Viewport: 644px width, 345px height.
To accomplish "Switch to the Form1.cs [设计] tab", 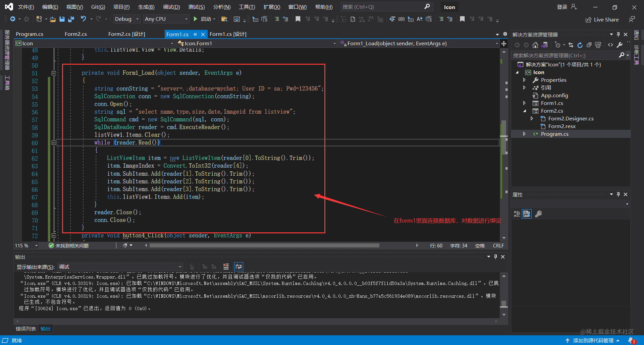I will coord(228,34).
